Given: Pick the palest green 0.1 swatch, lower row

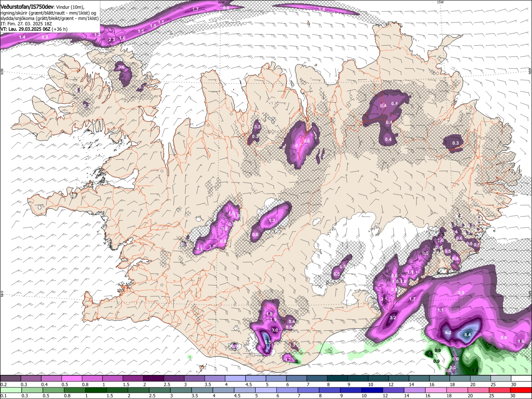Looking at the screenshot, I should (11, 390).
